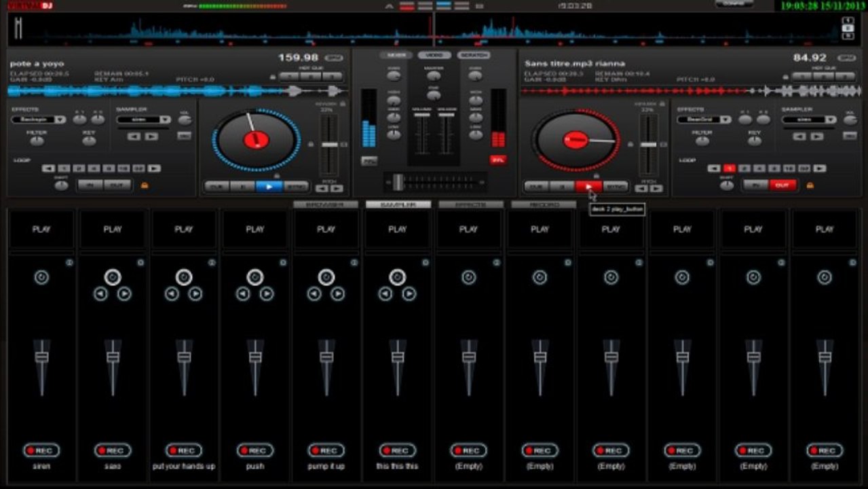Pause deck 2 using its pause button
The width and height of the screenshot is (868, 489).
563,186
